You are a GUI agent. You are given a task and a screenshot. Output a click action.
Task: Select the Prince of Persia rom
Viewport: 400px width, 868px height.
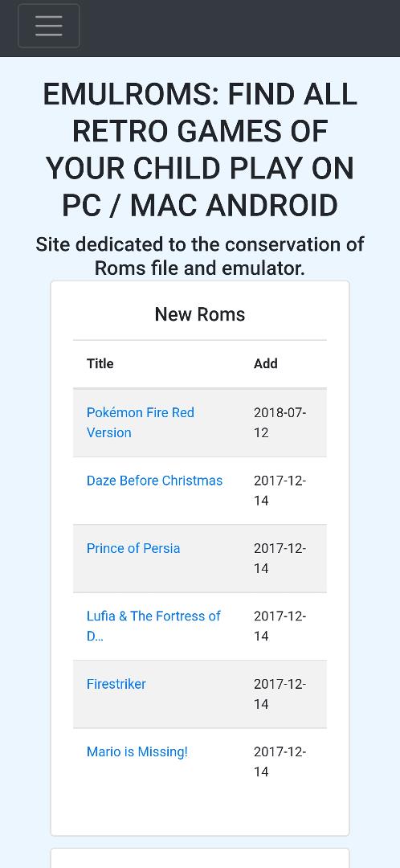[x=133, y=548]
